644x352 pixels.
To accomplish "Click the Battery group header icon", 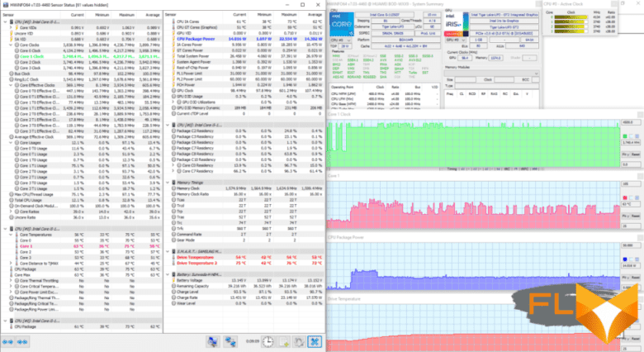I will [174, 274].
